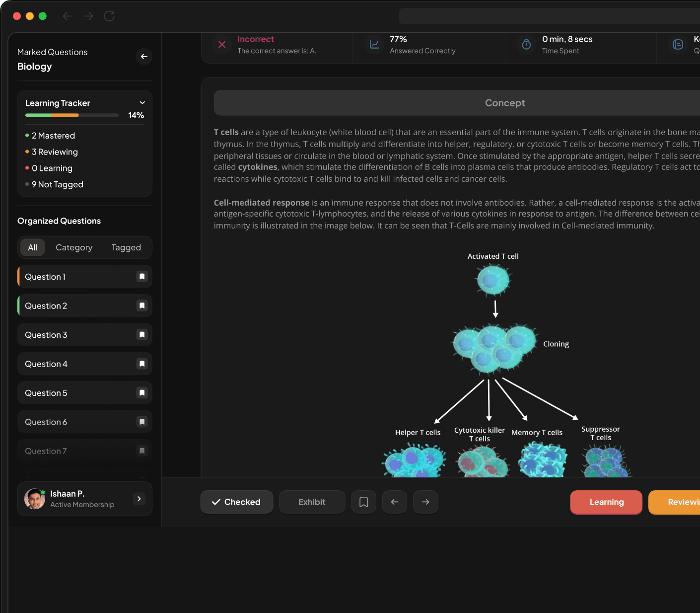Open the browser reload control
The image size is (700, 613).
(109, 16)
